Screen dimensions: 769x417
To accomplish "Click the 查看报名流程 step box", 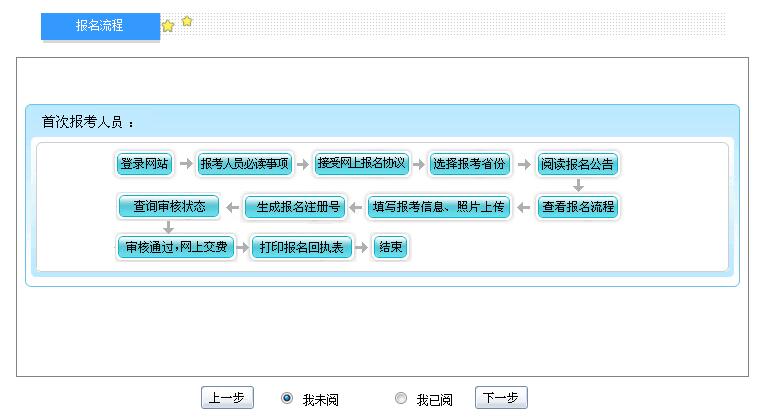I will coord(577,207).
